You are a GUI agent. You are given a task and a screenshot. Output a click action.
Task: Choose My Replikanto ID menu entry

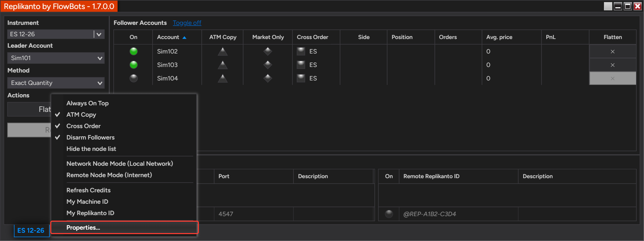click(124, 213)
